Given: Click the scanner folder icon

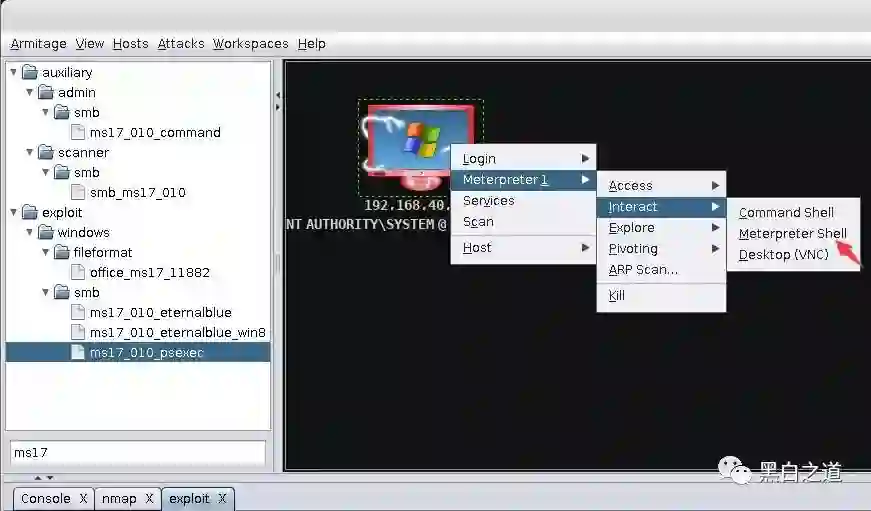Looking at the screenshot, I should [x=46, y=152].
